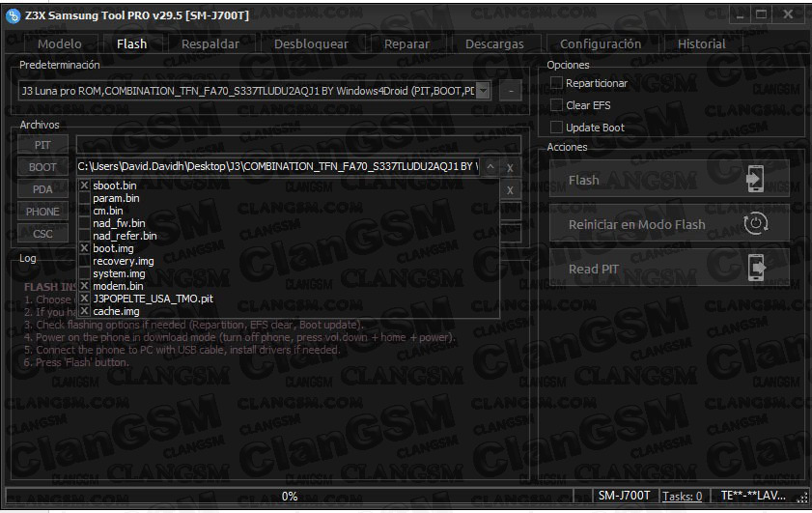This screenshot has height=513, width=812.
Task: Toggle sboot.bin checkbox
Action: (x=84, y=185)
